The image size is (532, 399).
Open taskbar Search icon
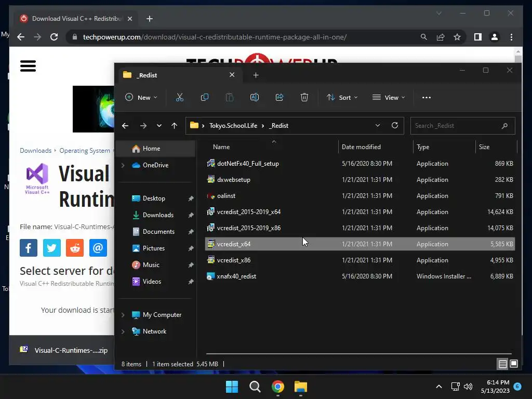click(x=255, y=387)
